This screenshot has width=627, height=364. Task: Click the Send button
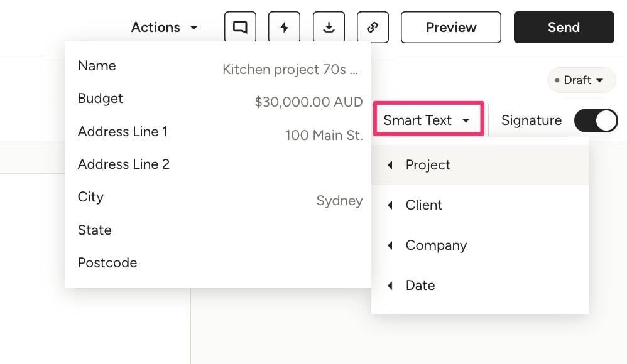coord(564,27)
